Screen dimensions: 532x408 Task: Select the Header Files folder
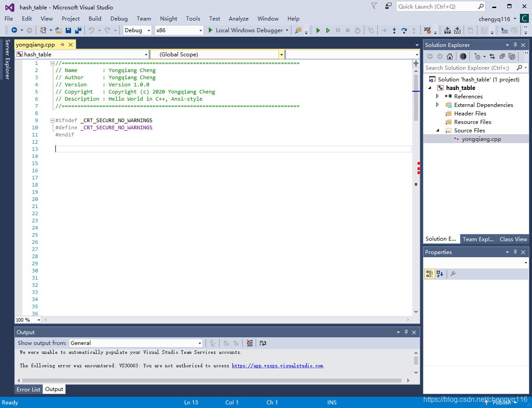(470, 113)
